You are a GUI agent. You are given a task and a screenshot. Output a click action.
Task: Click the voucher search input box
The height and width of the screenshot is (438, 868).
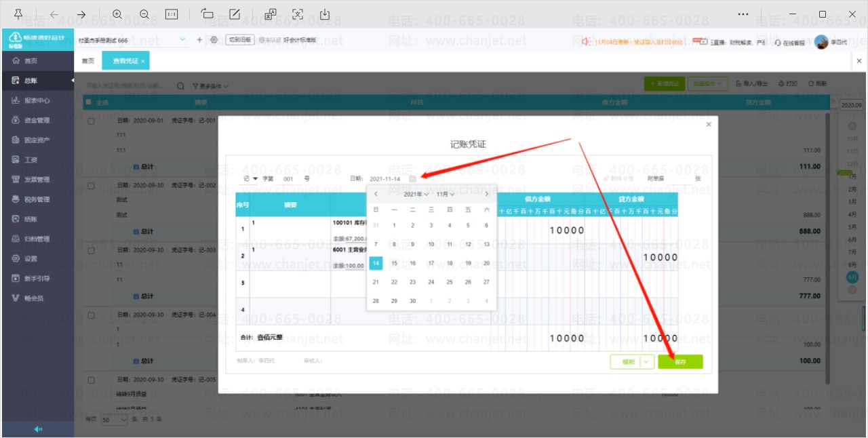pos(128,86)
